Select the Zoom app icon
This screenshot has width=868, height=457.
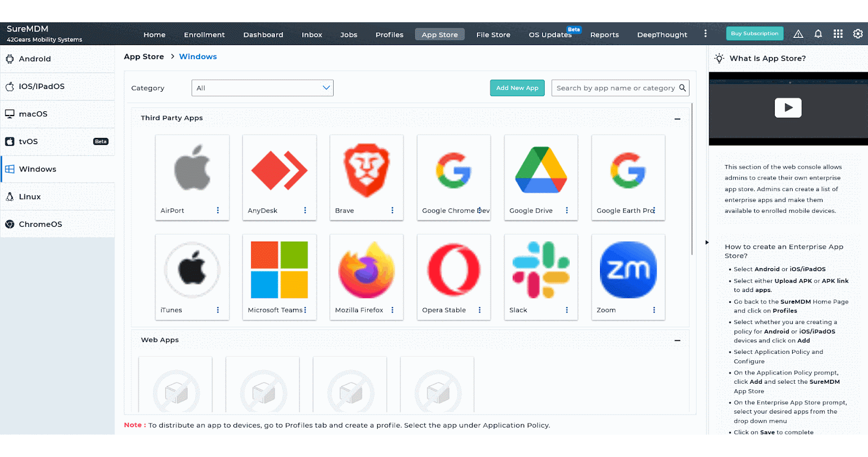[628, 270]
